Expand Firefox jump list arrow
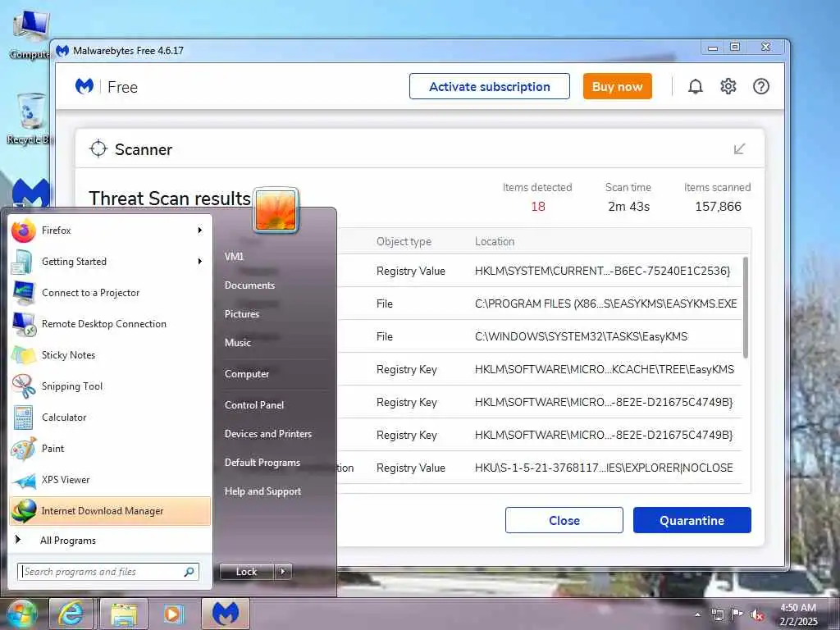Screen dimensions: 840x630 [200, 231]
